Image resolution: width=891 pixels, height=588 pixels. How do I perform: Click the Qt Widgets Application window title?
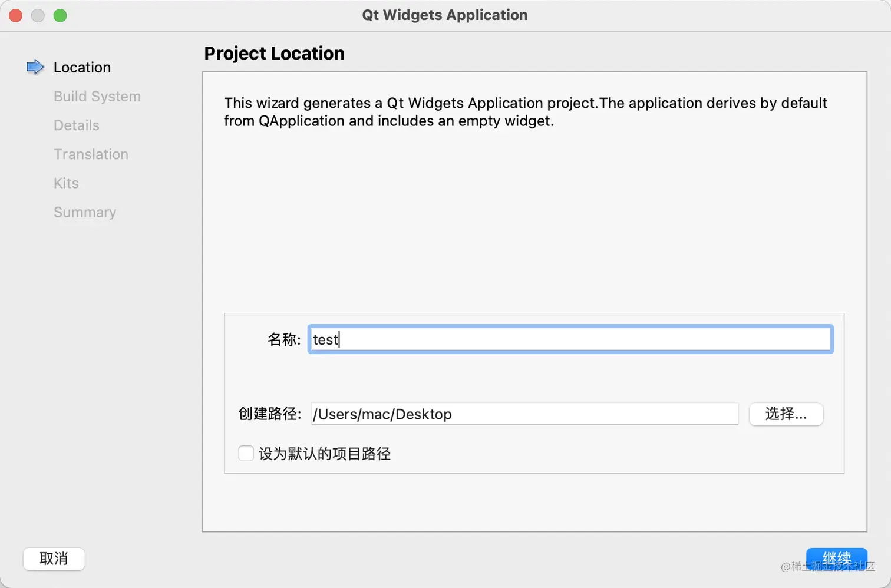point(445,15)
